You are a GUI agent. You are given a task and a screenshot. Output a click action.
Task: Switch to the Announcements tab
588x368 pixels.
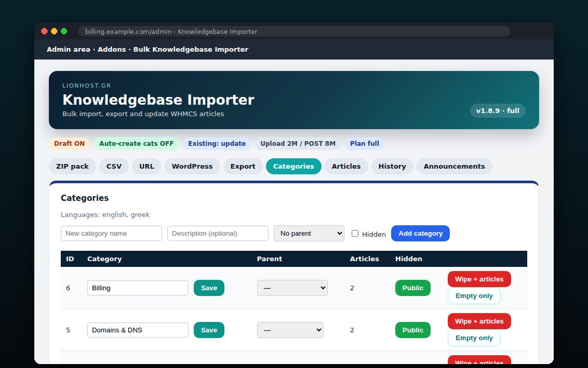[454, 166]
